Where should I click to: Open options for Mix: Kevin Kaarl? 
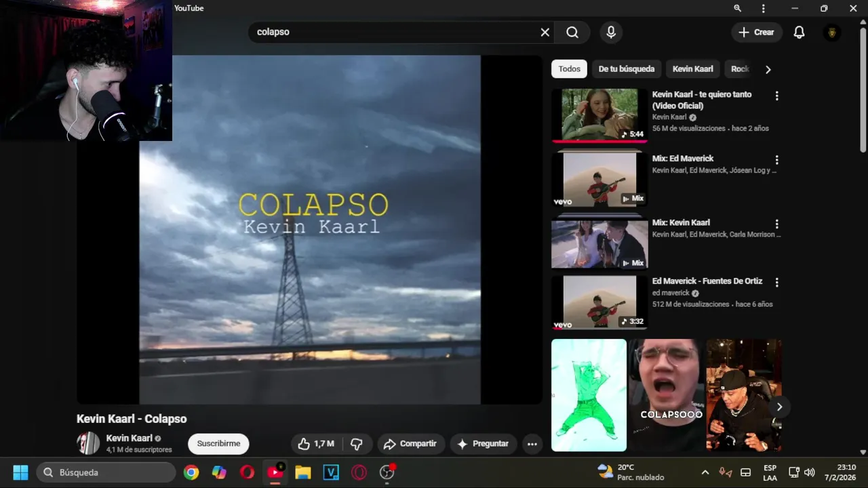pyautogui.click(x=776, y=224)
